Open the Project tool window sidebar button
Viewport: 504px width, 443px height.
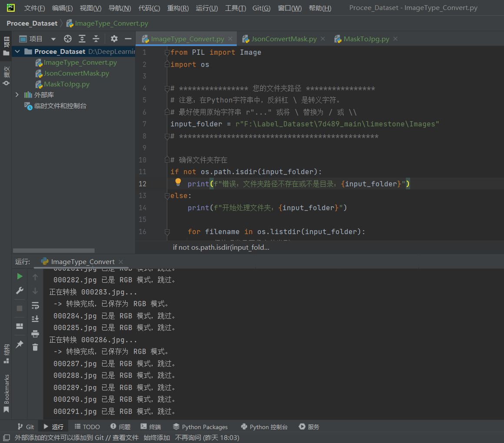pyautogui.click(x=6, y=46)
